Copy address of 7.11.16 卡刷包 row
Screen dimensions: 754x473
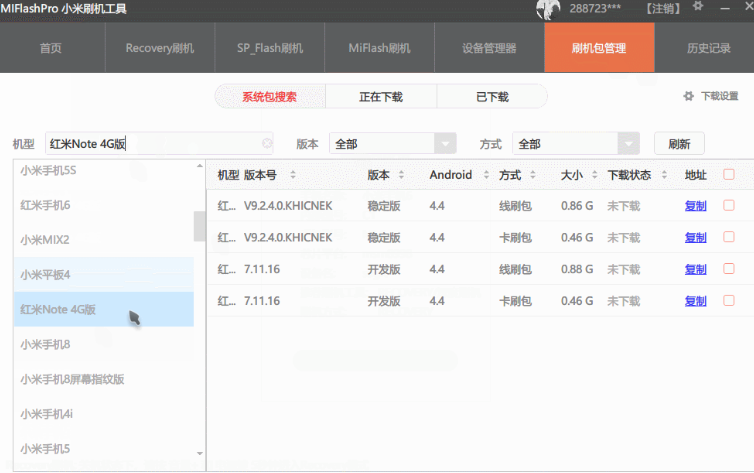(695, 301)
